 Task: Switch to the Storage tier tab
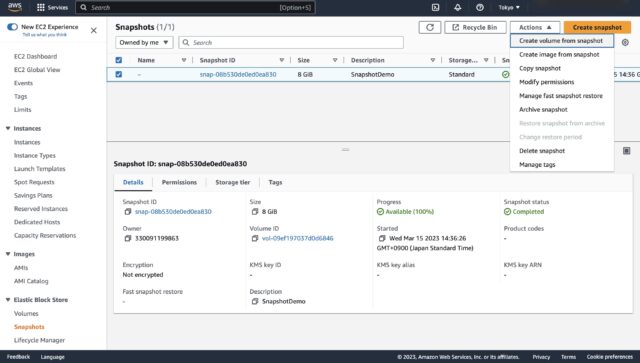(x=233, y=182)
